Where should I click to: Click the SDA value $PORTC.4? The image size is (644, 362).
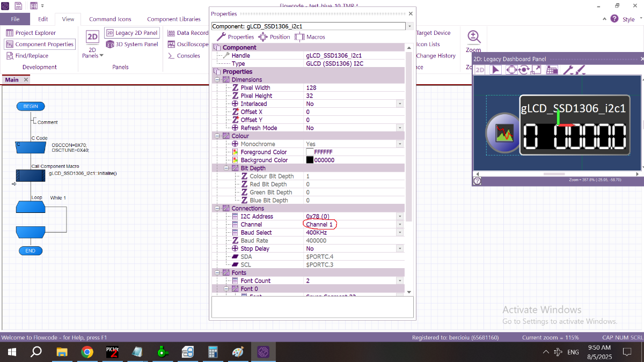click(x=319, y=256)
